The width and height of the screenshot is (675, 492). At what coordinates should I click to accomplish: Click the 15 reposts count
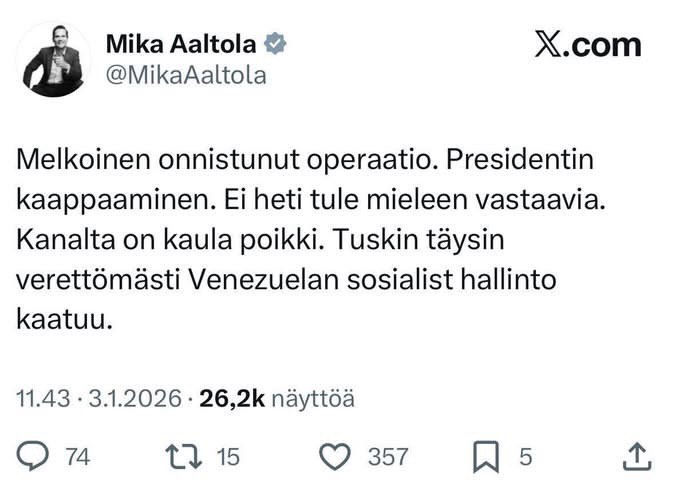pyautogui.click(x=229, y=457)
